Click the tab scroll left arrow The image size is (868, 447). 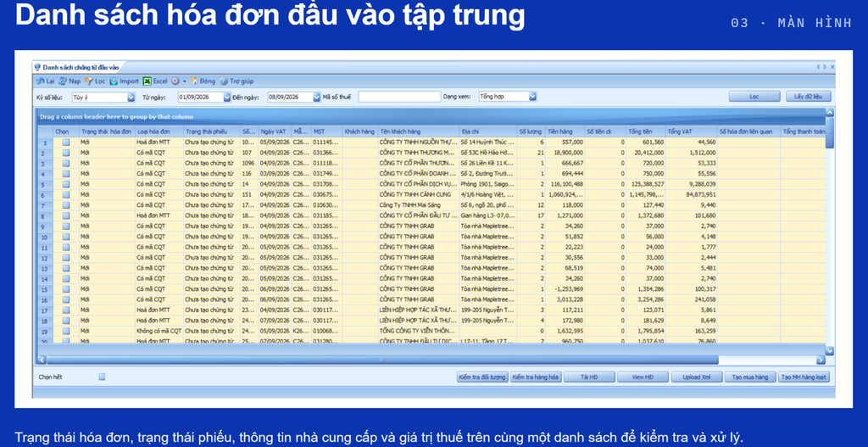818,67
